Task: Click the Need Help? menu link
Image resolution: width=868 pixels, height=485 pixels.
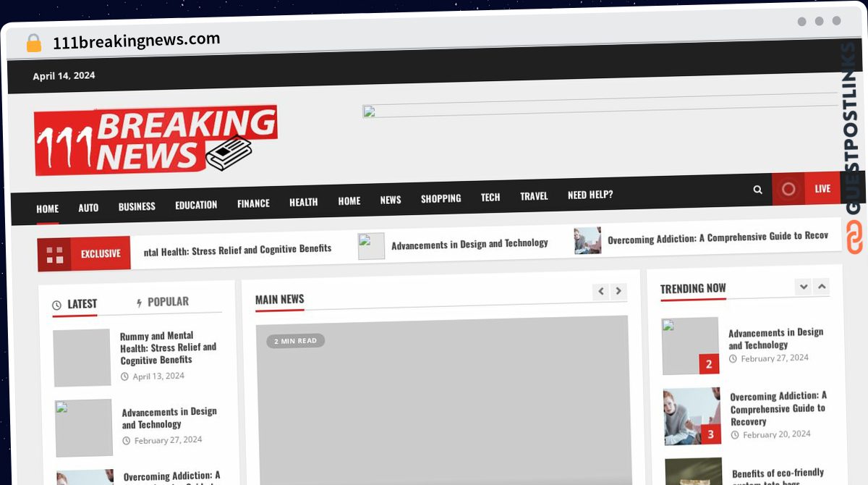Action: coord(590,195)
